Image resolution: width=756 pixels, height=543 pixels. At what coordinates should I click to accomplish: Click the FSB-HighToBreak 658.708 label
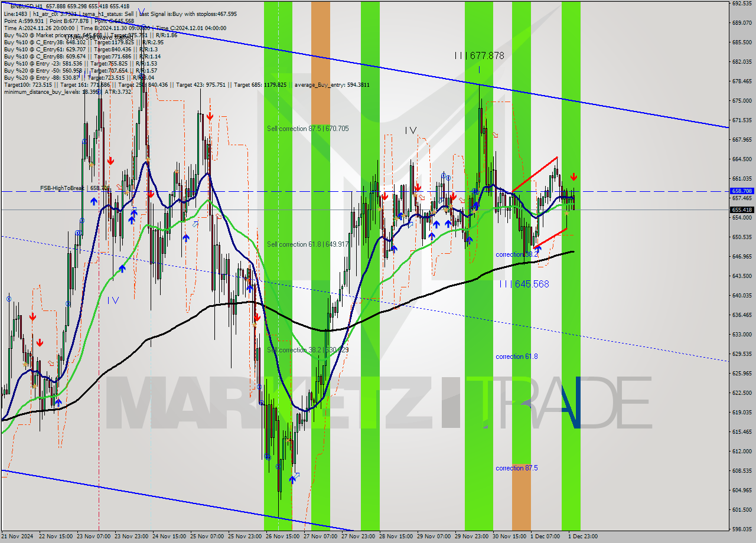75,188
